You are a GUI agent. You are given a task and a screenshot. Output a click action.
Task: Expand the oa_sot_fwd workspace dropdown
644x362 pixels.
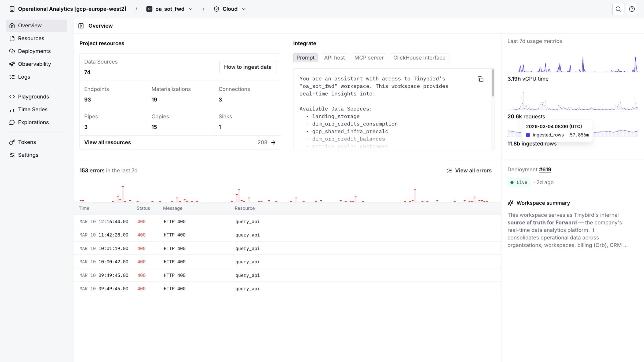click(191, 9)
